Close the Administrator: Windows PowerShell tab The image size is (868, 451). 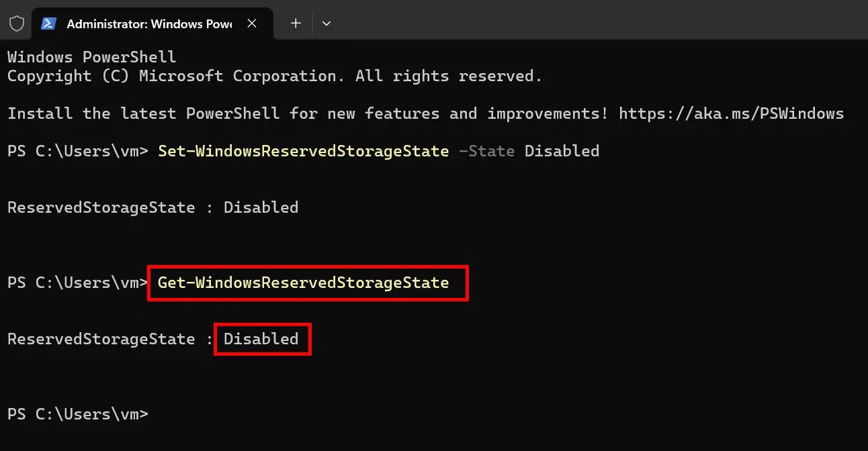tap(252, 23)
